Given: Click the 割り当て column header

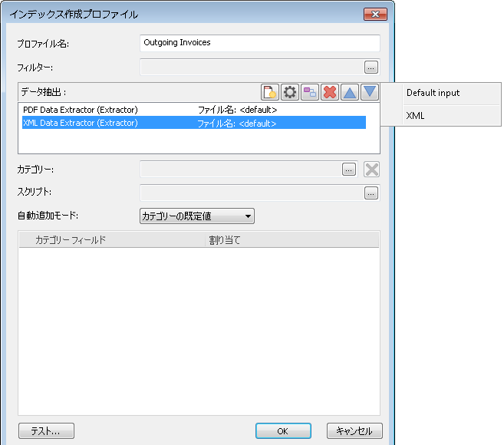Looking at the screenshot, I should pyautogui.click(x=292, y=240).
